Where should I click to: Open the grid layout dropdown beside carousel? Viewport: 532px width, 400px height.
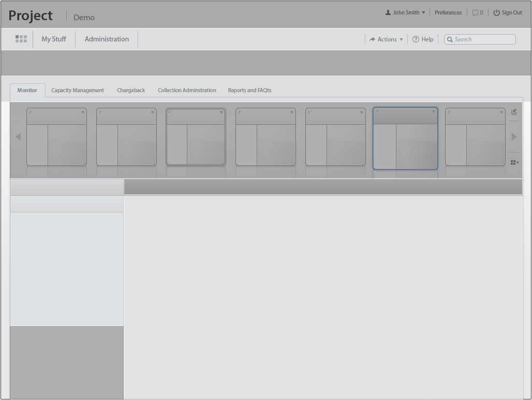[x=514, y=163]
